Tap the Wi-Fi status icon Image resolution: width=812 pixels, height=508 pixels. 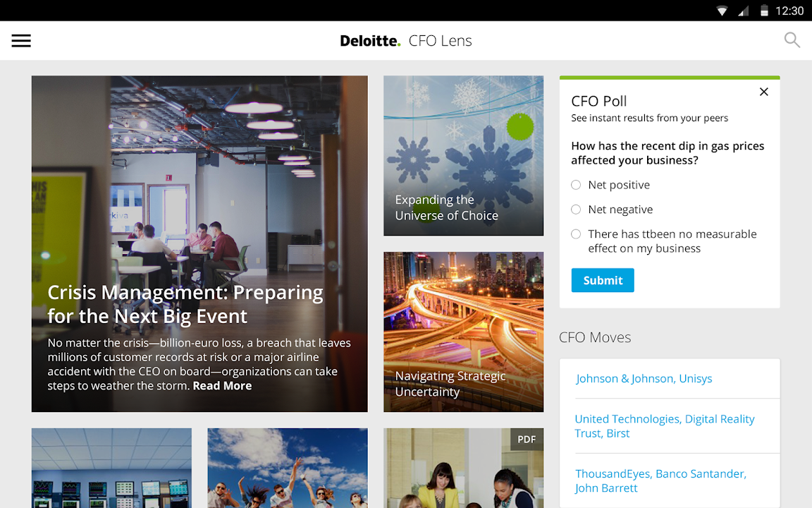click(x=722, y=11)
